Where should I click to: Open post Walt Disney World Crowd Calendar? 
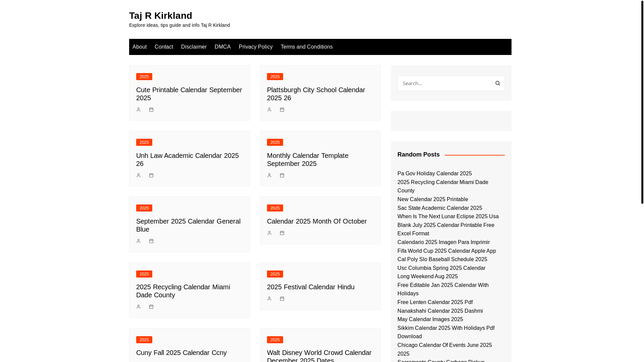(319, 355)
